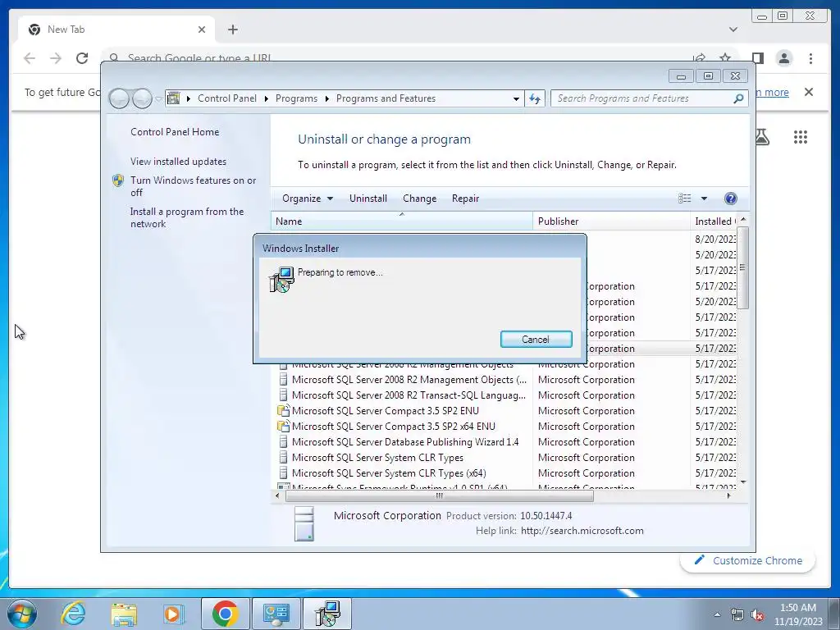Toggle Chrome side panel icon
This screenshot has width=840, height=630.
(x=757, y=58)
